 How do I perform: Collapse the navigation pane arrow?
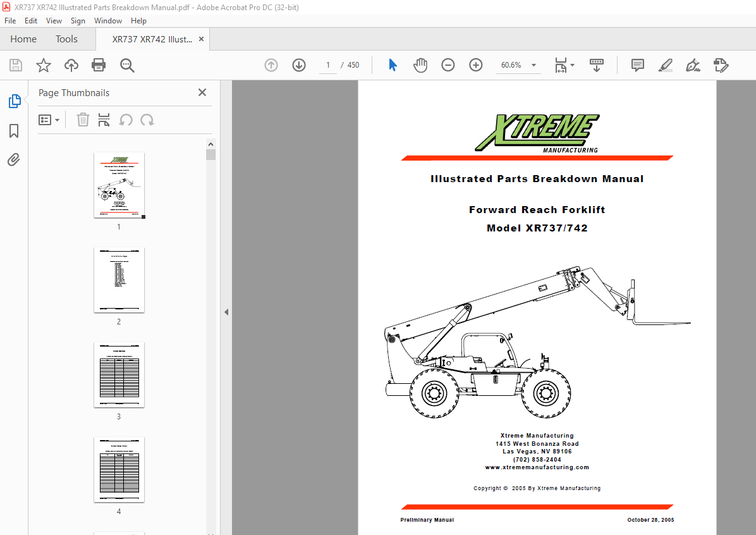pos(226,312)
